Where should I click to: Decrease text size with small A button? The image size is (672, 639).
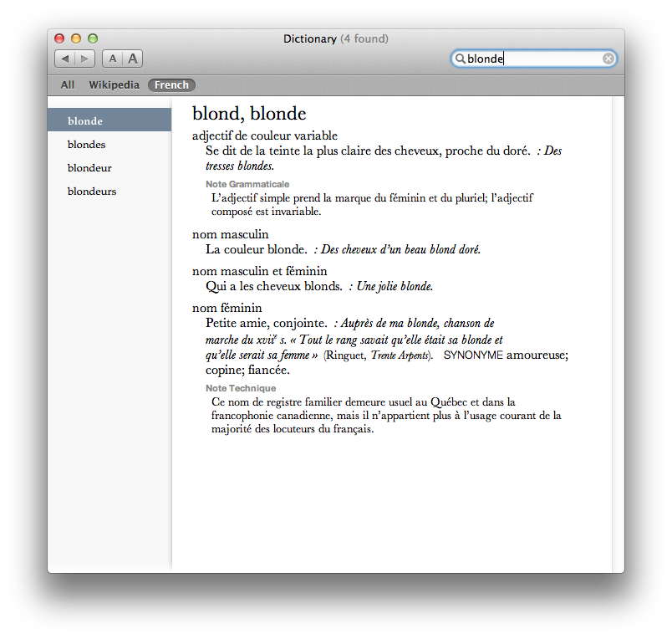112,59
